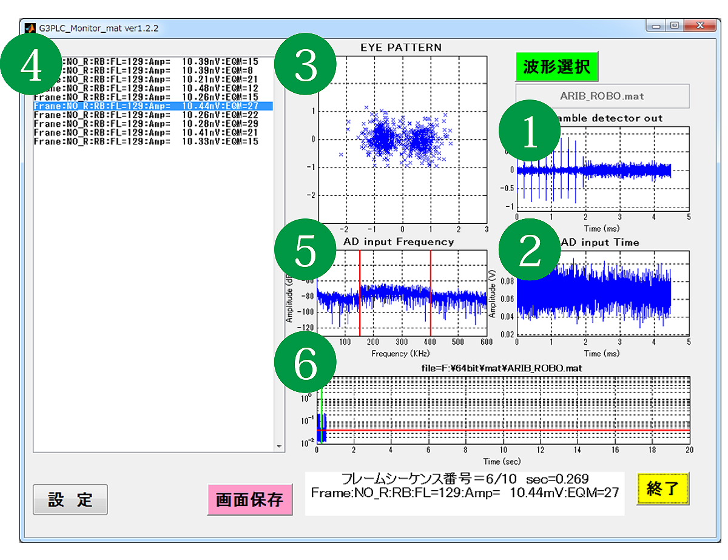Click the red 400 KHz line in frequency plot
This screenshot has width=728, height=560.
[430, 292]
